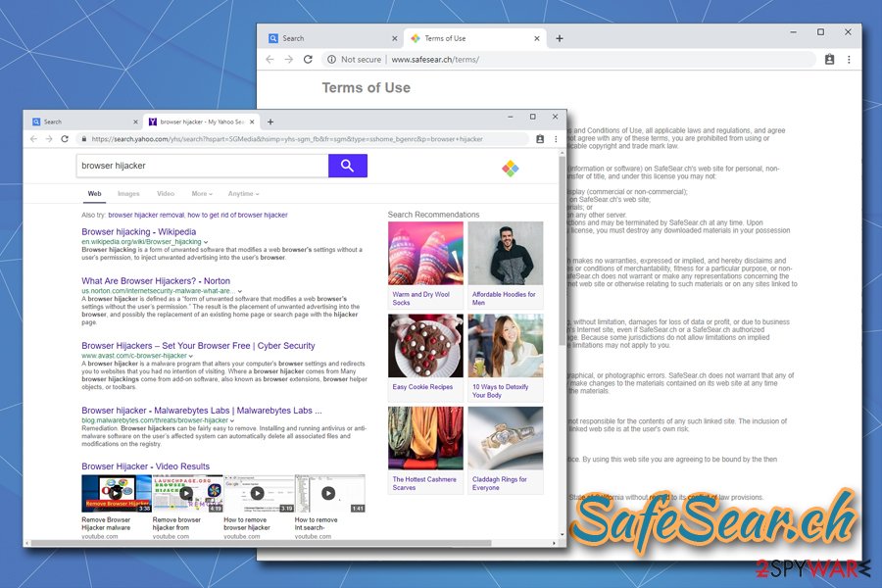Expand the Wikipedia result URL dropdown arrow

click(206, 242)
